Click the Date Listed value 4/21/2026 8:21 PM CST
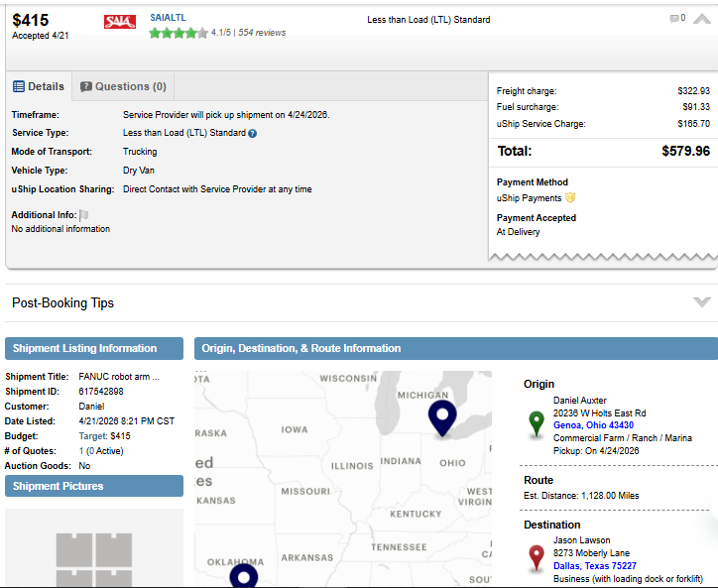 point(126,420)
